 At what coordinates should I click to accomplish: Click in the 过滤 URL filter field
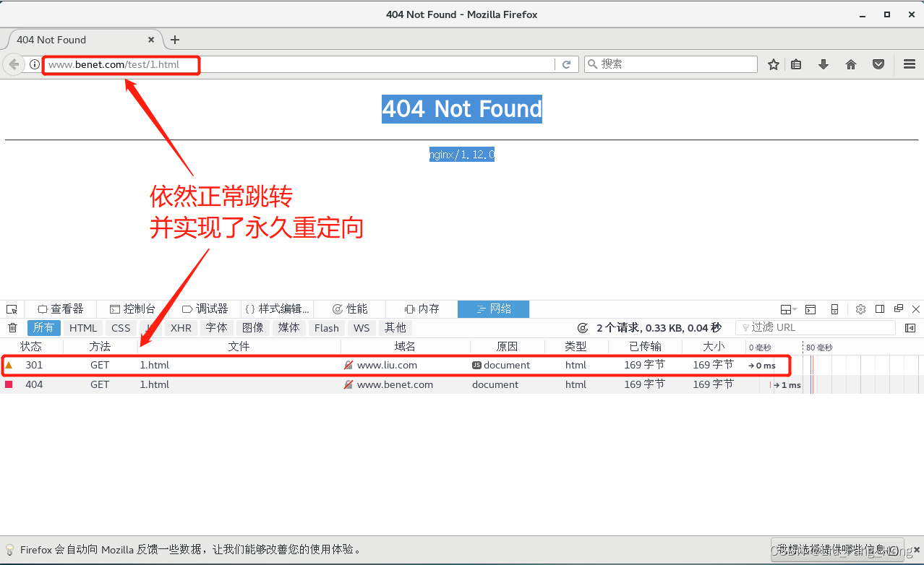[815, 328]
